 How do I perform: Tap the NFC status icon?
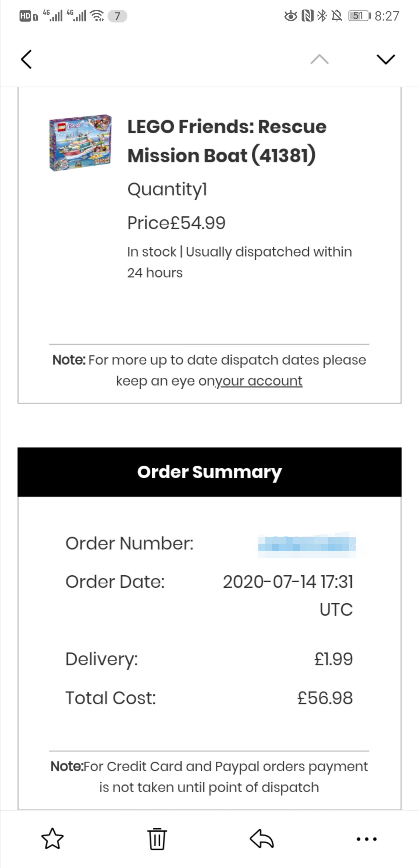308,16
